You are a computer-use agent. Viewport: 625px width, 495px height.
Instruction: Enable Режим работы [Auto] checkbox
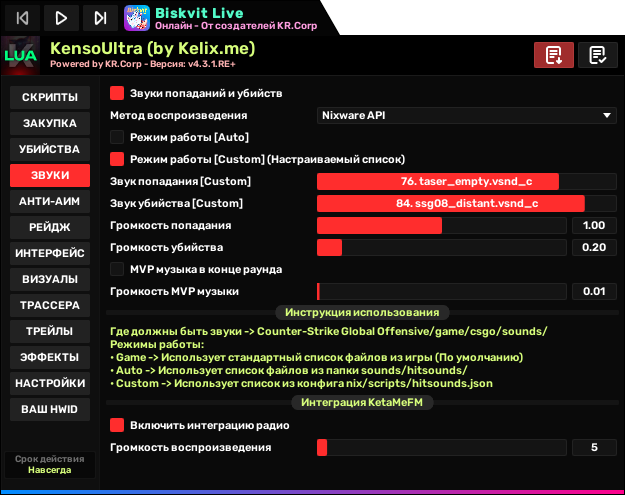[117, 137]
